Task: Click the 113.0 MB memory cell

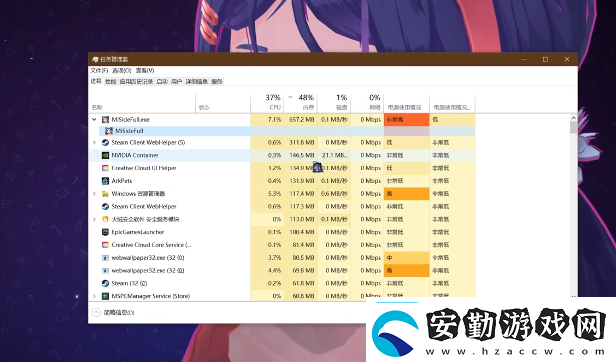Action: click(301, 219)
